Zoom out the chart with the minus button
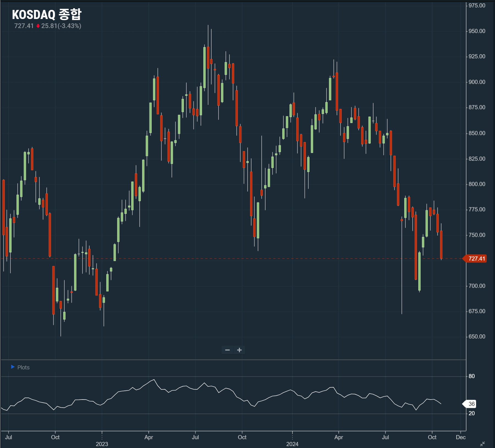 pyautogui.click(x=227, y=350)
